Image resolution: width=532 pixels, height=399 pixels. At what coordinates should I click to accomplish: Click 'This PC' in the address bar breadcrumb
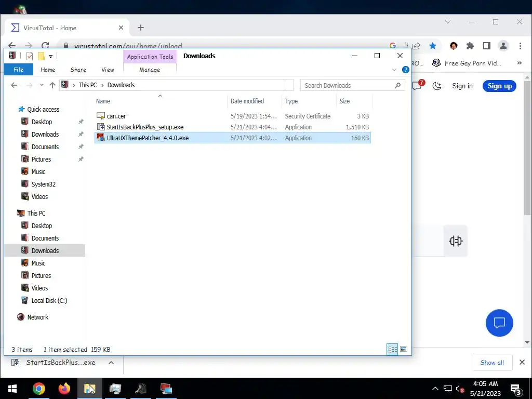(x=87, y=85)
